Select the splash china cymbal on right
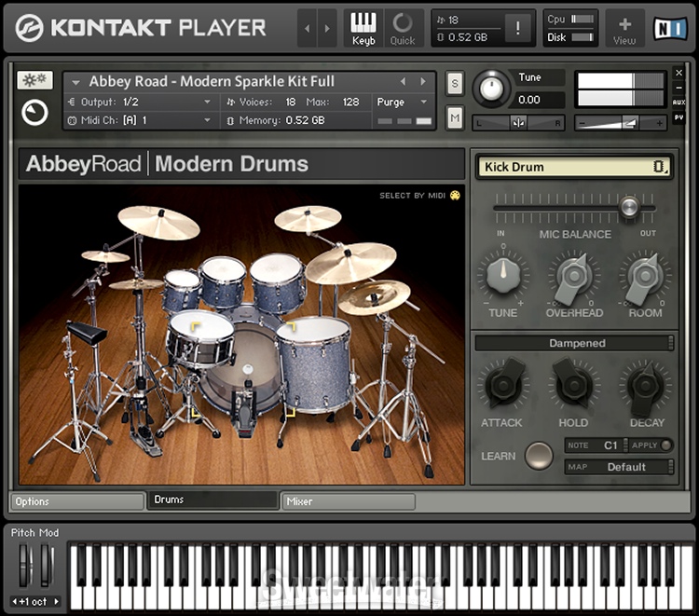Image resolution: width=699 pixels, height=616 pixels. (374, 296)
